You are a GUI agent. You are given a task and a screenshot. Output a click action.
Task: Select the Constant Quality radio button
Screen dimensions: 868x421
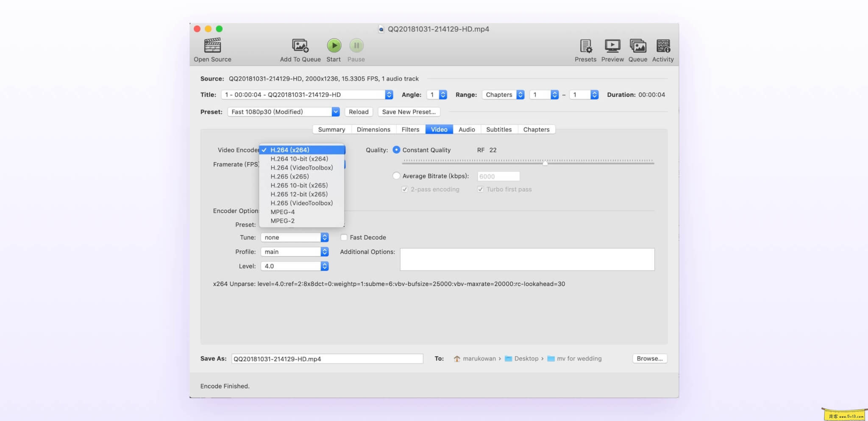[396, 150]
